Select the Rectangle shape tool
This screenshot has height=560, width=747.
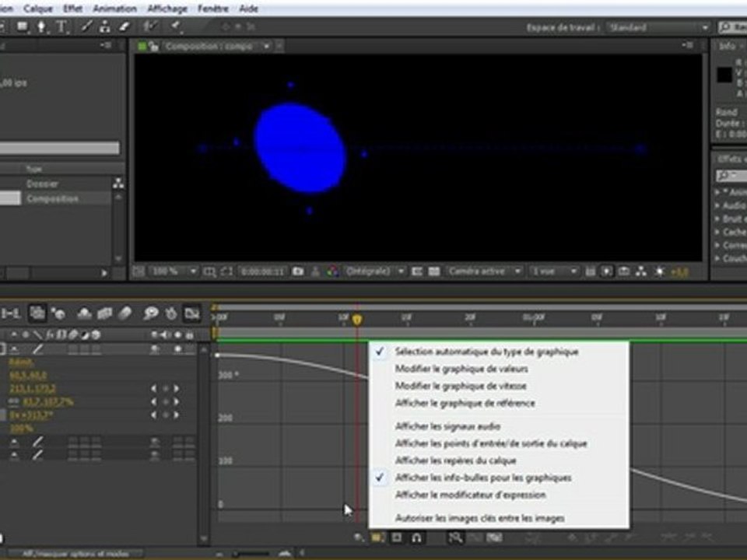pos(23,27)
